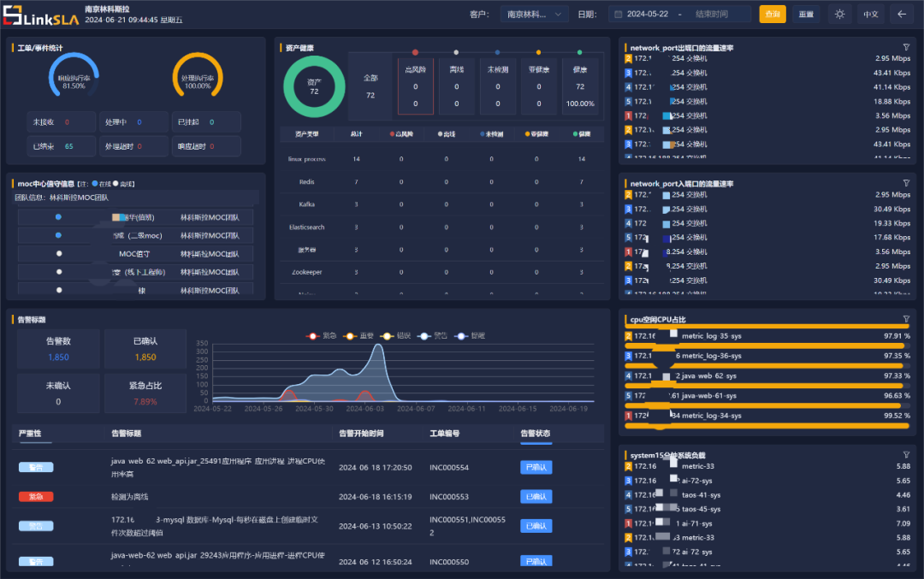924x579 pixels.
Task: Click the 告警开始时间 column header
Action: [x=361, y=434]
